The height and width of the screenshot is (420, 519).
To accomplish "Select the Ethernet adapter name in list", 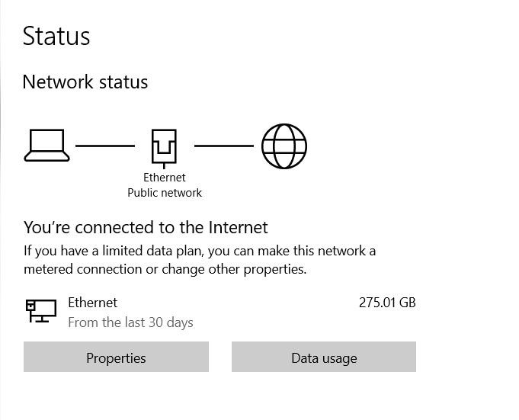I will point(92,303).
